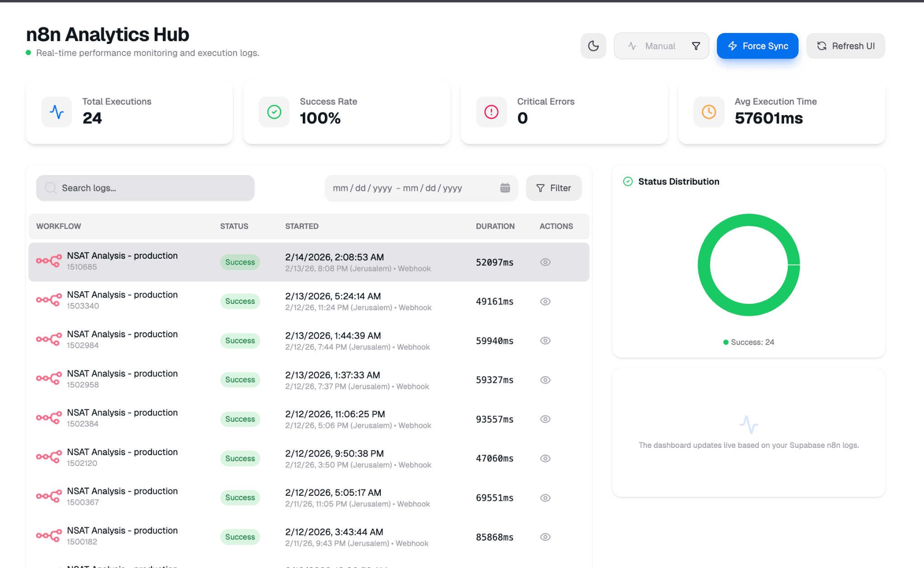Click the refresh arrows icon beside Refresh UI
The width and height of the screenshot is (924, 568).
click(x=822, y=46)
